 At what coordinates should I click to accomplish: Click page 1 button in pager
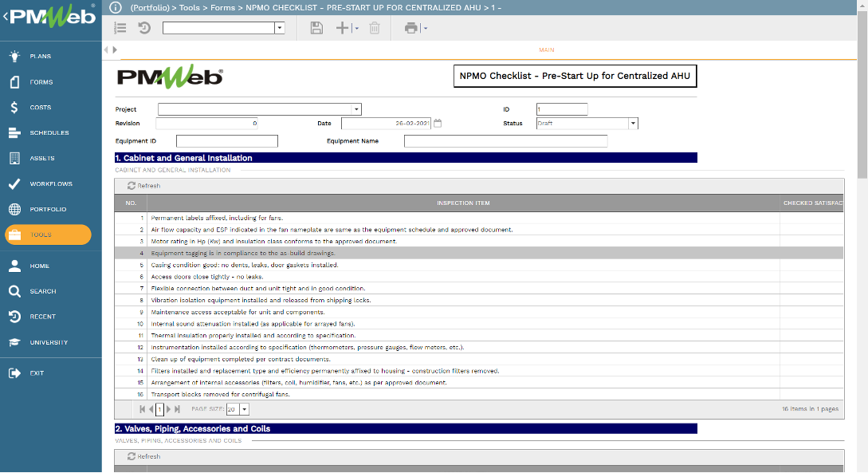tap(159, 409)
